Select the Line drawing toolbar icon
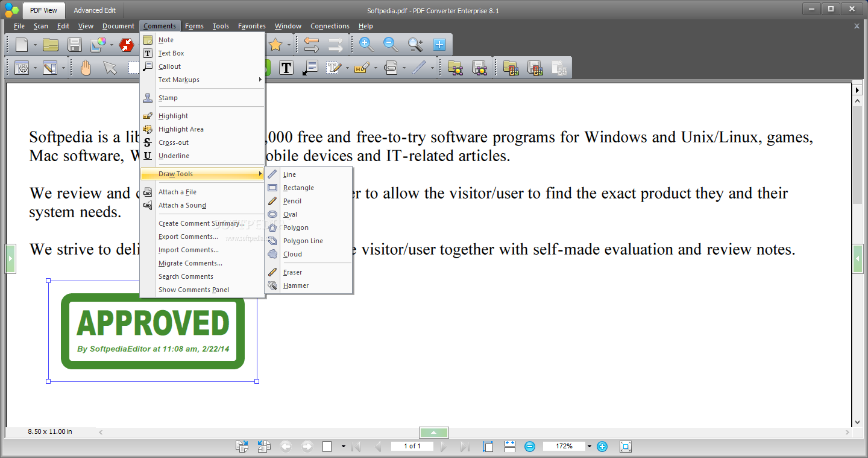 point(419,68)
